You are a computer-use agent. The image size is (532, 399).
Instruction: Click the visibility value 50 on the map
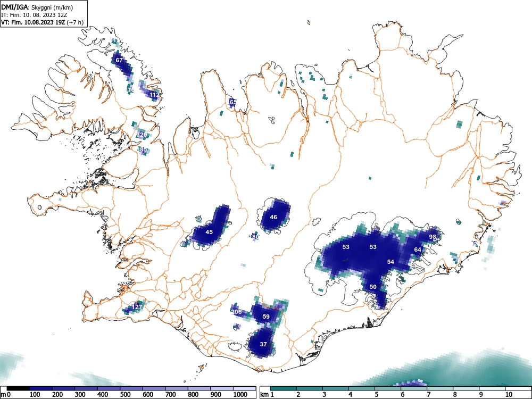pyautogui.click(x=373, y=287)
